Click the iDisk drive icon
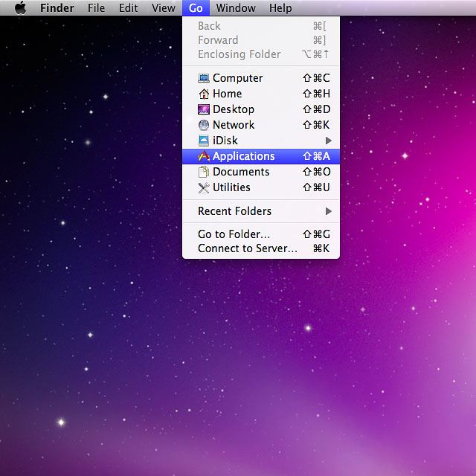Screen dimensions: 476x476 [204, 141]
